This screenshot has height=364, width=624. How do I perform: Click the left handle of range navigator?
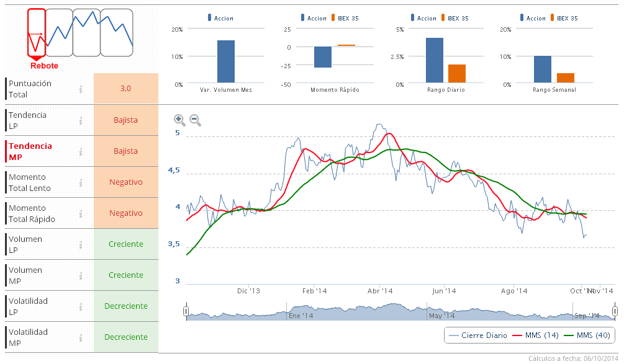click(x=186, y=311)
